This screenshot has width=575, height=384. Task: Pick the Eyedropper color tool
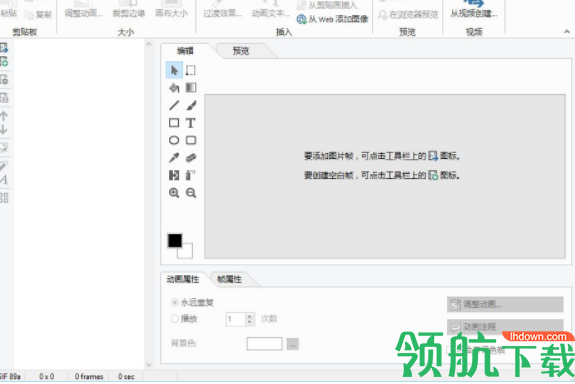tap(174, 158)
